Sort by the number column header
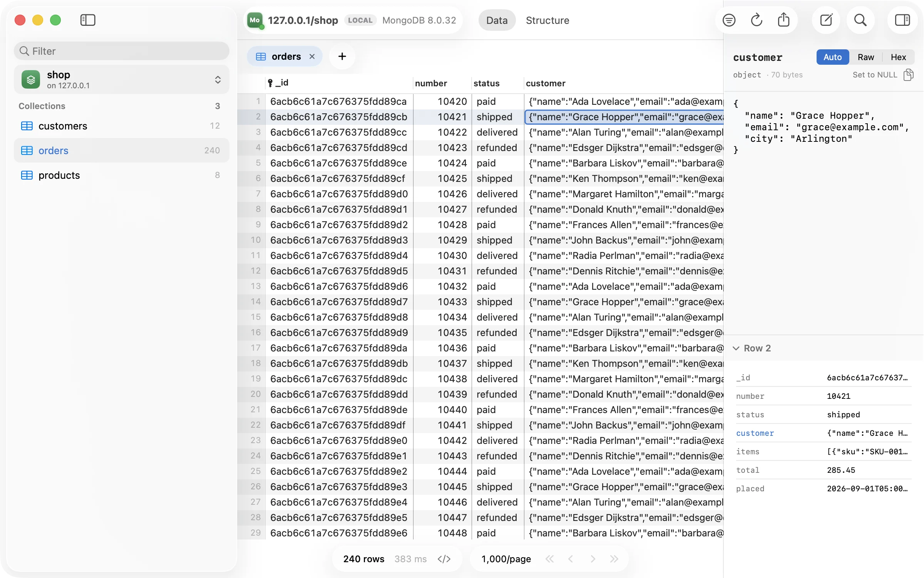 (442, 83)
